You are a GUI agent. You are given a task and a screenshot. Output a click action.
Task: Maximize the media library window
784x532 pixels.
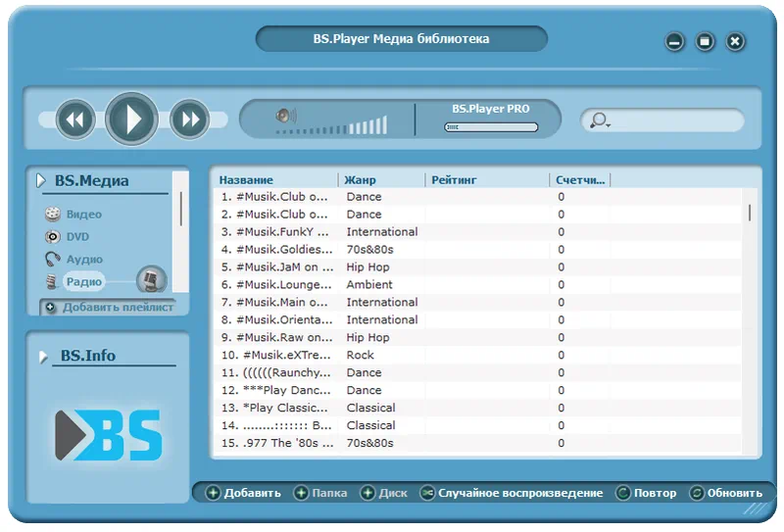tap(705, 41)
